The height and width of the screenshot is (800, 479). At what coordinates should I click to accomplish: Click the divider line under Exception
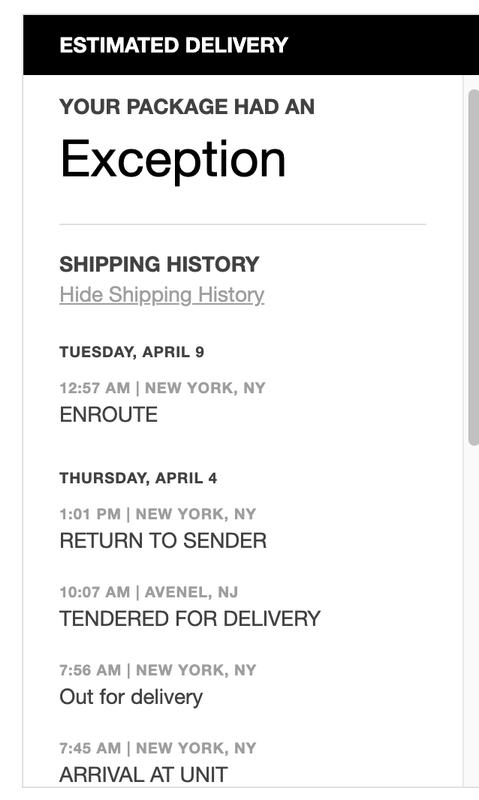(x=243, y=224)
